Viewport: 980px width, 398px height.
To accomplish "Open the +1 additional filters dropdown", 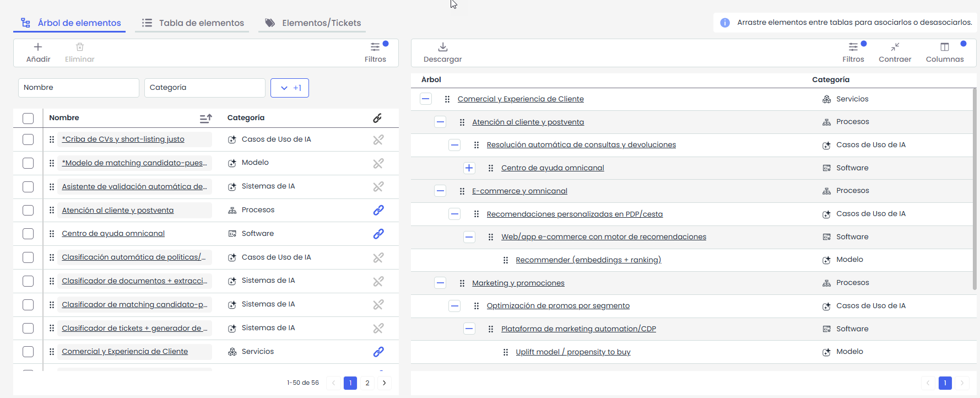I will (290, 88).
